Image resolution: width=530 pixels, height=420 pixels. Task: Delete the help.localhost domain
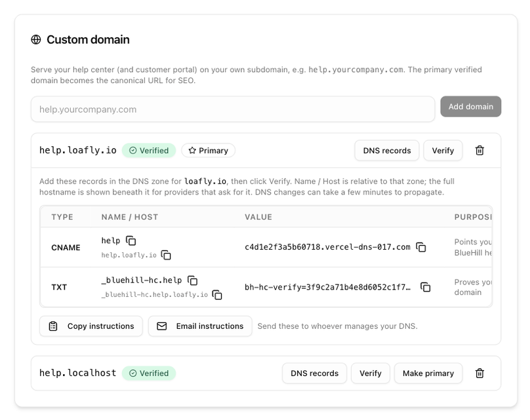(x=479, y=373)
